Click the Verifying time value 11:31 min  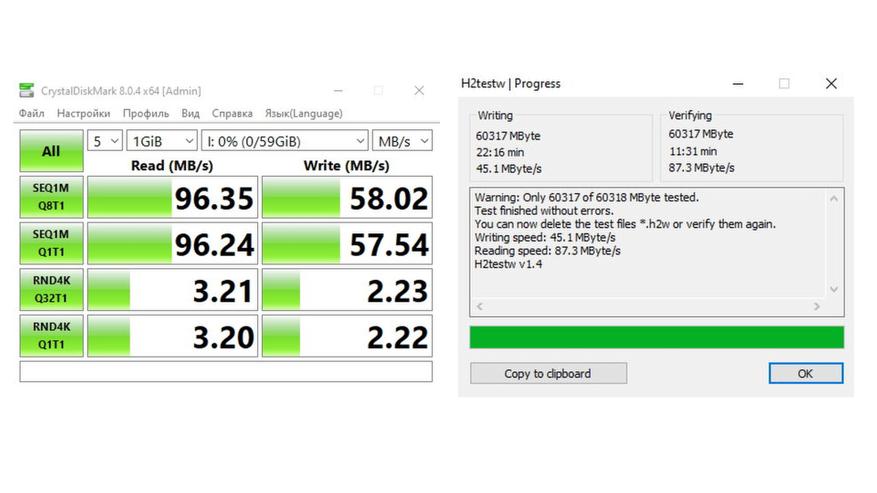coord(693,151)
